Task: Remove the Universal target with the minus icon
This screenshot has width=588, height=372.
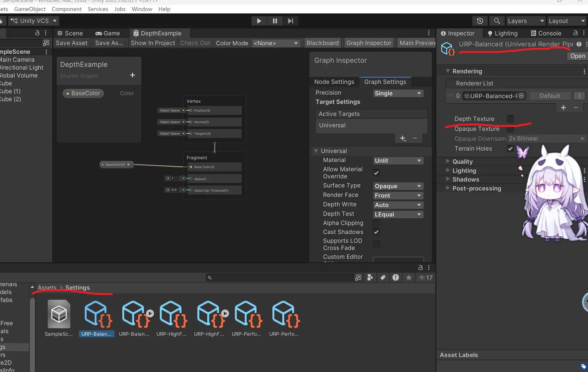Action: 415,138
